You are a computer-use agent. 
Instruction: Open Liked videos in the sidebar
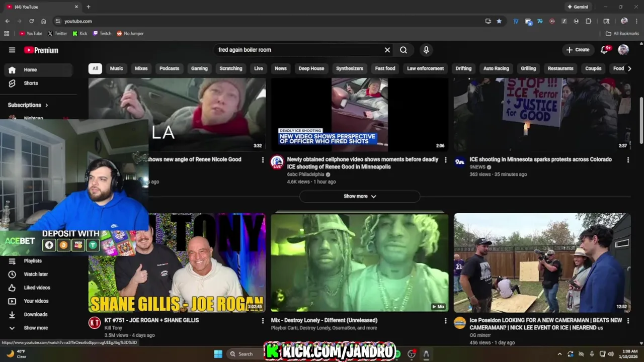[x=38, y=288]
